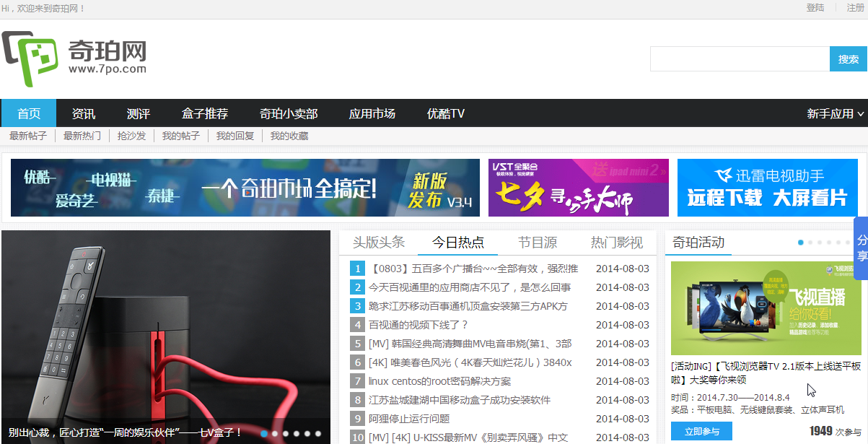Switch to the 今日热点 tab
Image resolution: width=868 pixels, height=444 pixels.
(458, 243)
